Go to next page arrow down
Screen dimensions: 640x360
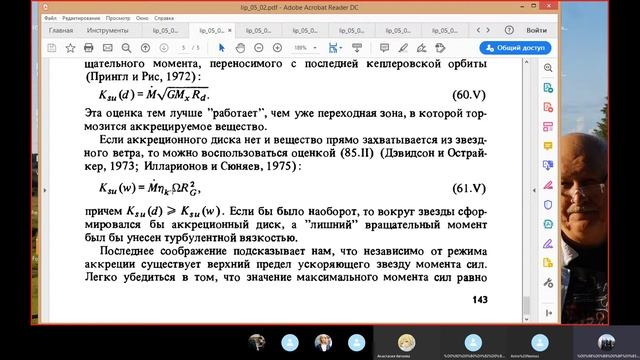(164, 48)
